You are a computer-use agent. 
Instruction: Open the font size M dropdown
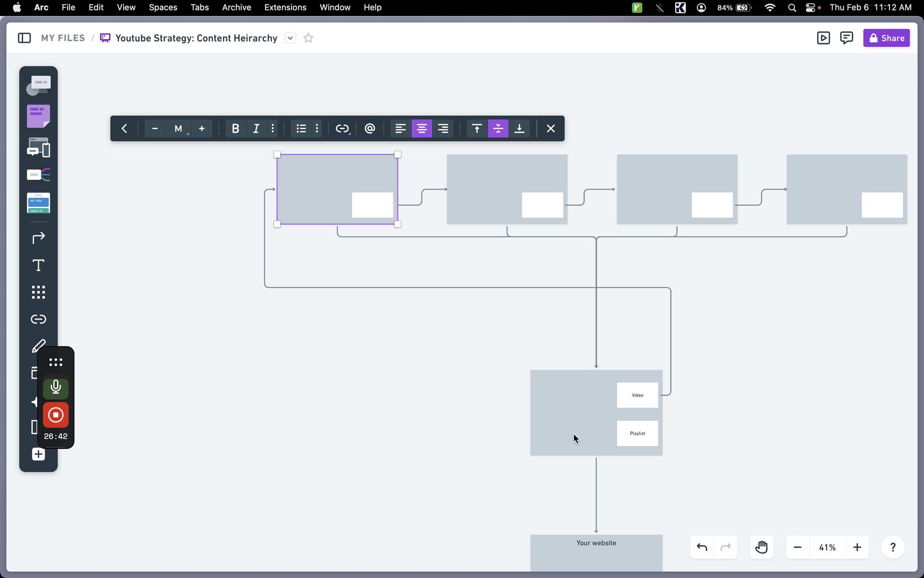[178, 128]
